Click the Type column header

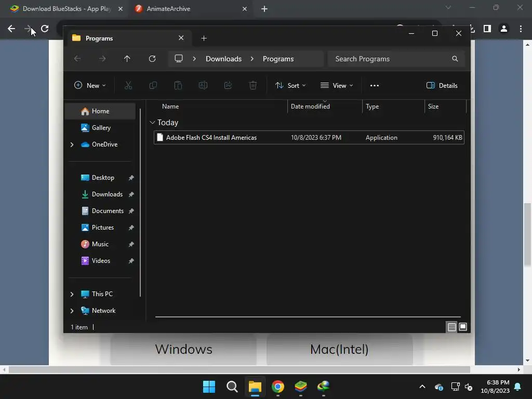point(372,106)
